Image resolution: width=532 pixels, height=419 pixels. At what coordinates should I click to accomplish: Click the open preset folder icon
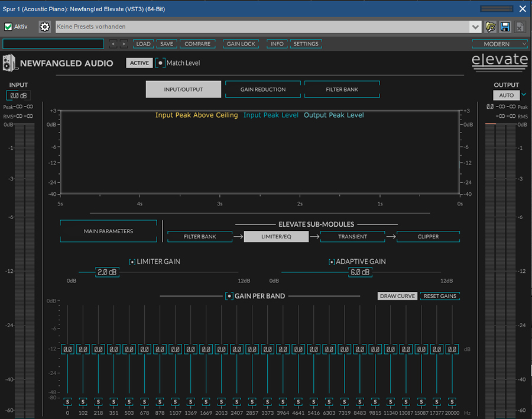[491, 27]
